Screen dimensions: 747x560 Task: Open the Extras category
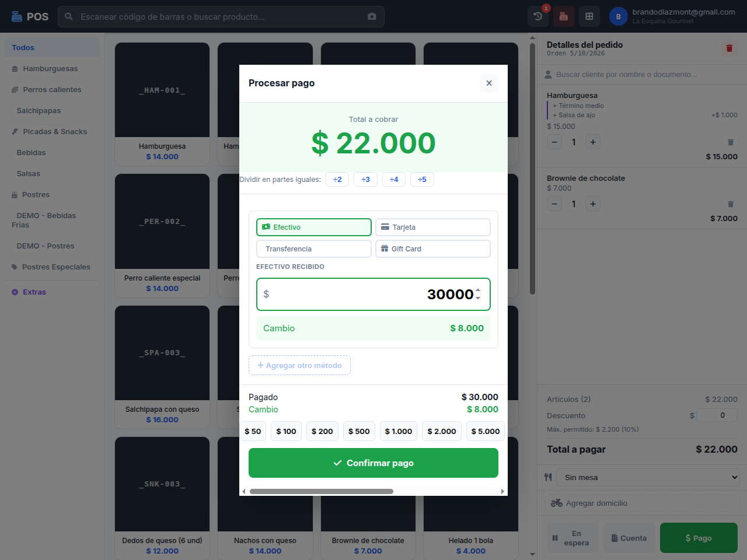[x=53, y=292]
